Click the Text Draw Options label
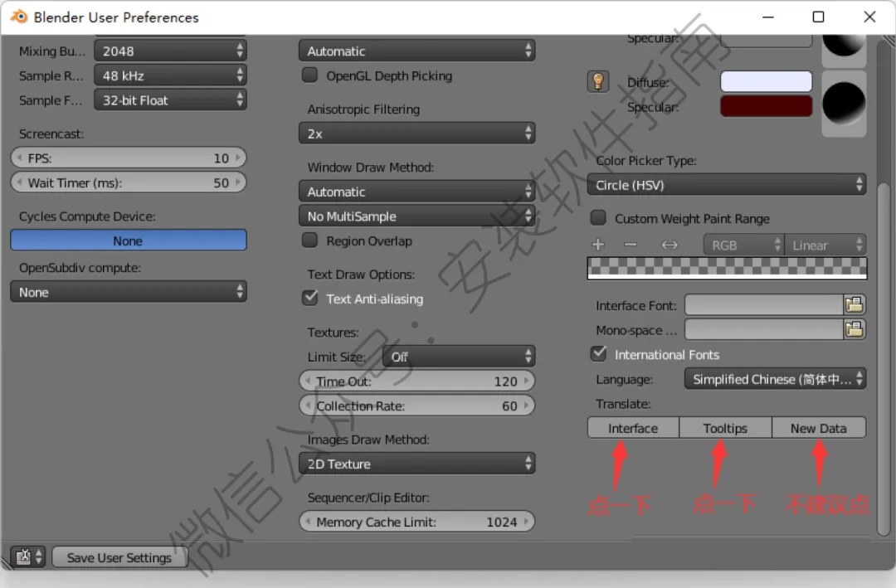Screen dimensions: 896x588 coord(361,275)
